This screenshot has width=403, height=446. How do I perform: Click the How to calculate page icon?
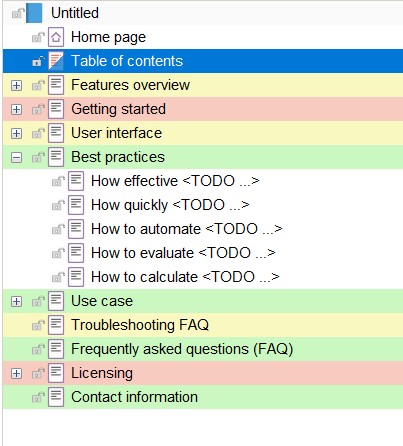coord(76,277)
